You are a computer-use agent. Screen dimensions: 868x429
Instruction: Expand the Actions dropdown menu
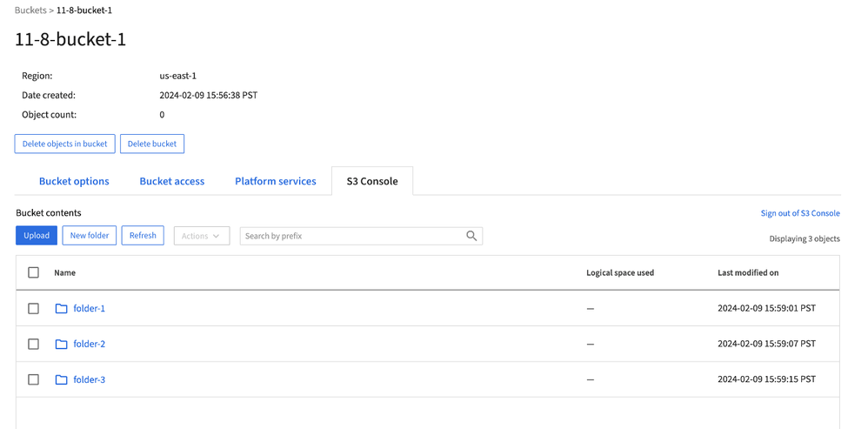click(201, 236)
